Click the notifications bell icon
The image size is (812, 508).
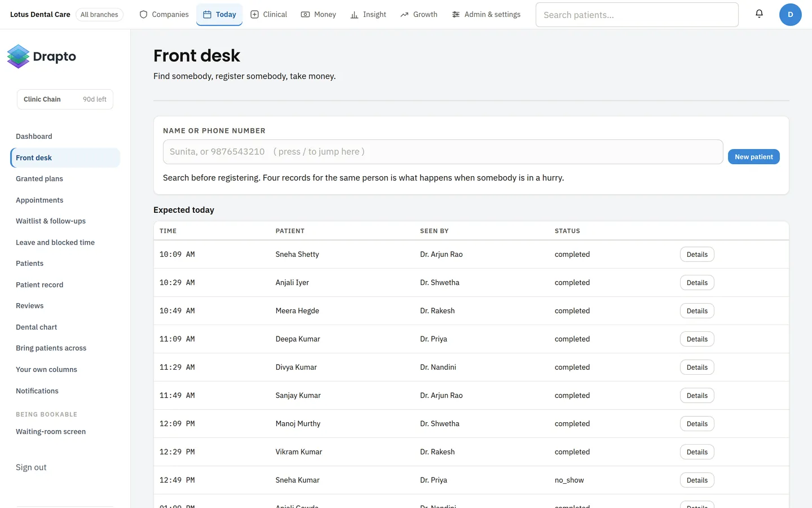click(759, 14)
